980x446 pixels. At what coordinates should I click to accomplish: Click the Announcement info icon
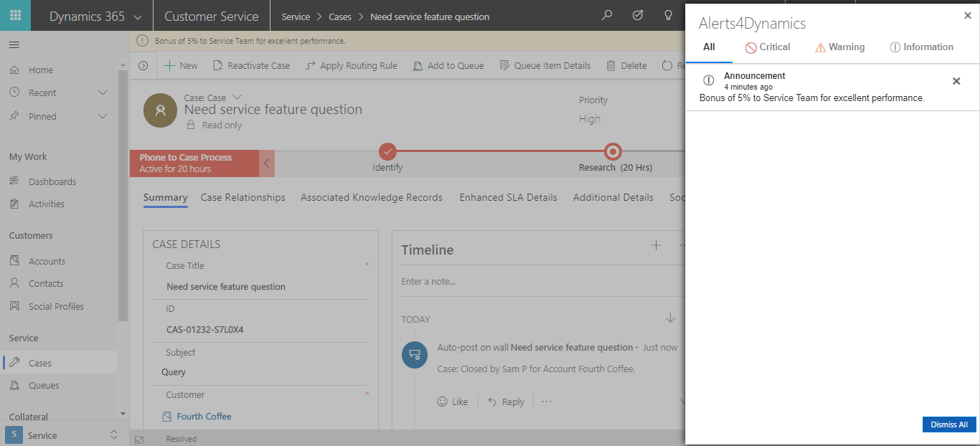709,80
